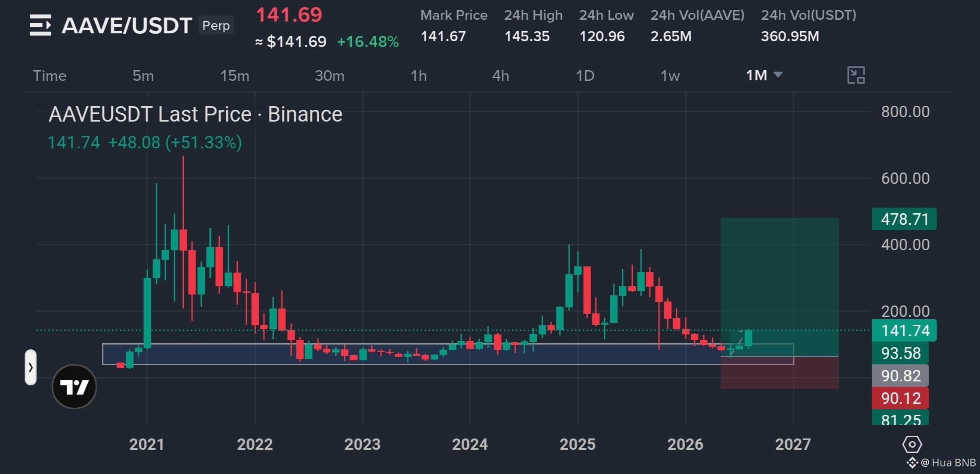Open the market list menu icon
The width and height of the screenshot is (980, 474).
click(x=40, y=25)
